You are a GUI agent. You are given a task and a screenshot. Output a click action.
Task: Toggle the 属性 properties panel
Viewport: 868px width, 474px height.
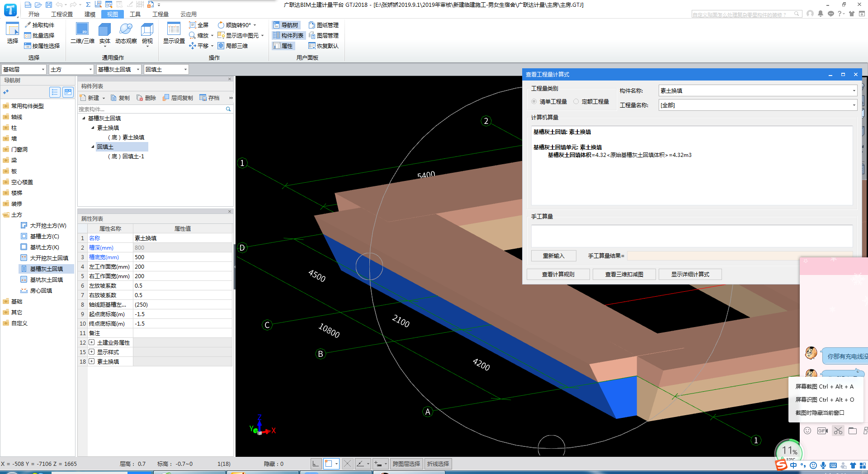(x=283, y=46)
